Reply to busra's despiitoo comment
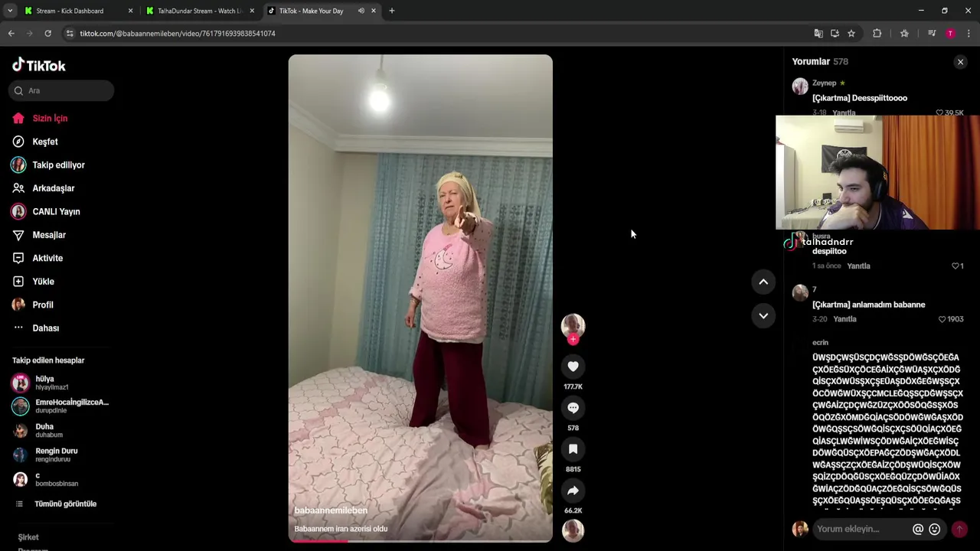 [x=858, y=266]
